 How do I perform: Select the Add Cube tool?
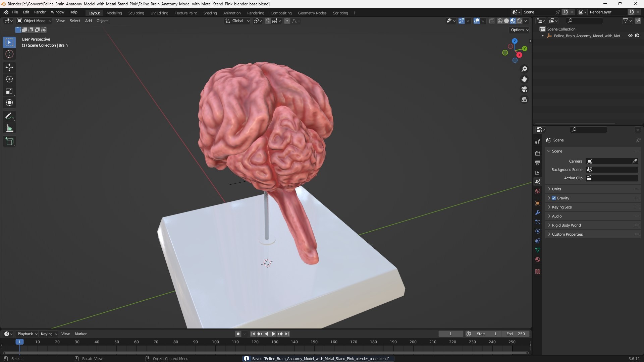click(x=9, y=141)
